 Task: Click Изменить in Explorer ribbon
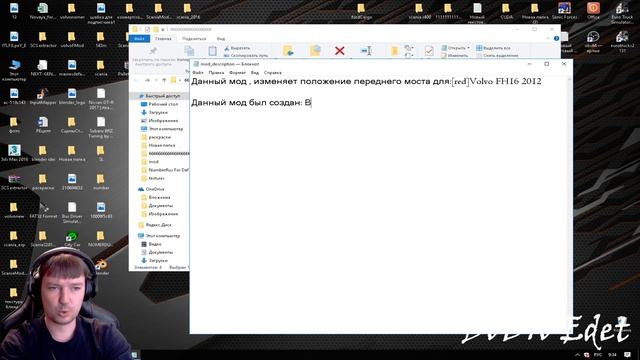(454, 56)
